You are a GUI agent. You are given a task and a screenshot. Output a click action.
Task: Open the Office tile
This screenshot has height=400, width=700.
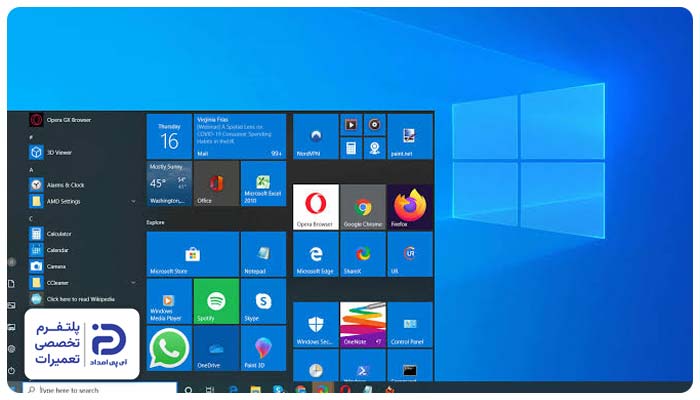pyautogui.click(x=217, y=183)
